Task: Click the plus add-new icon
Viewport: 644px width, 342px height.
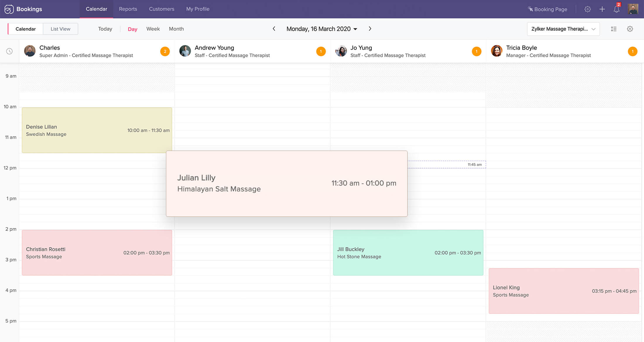Action: (602, 9)
